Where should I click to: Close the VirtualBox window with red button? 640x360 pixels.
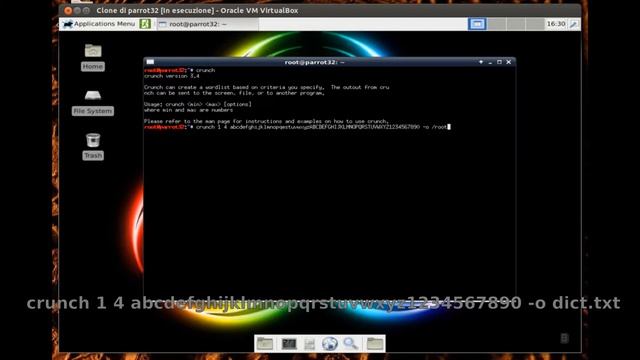coord(68,11)
